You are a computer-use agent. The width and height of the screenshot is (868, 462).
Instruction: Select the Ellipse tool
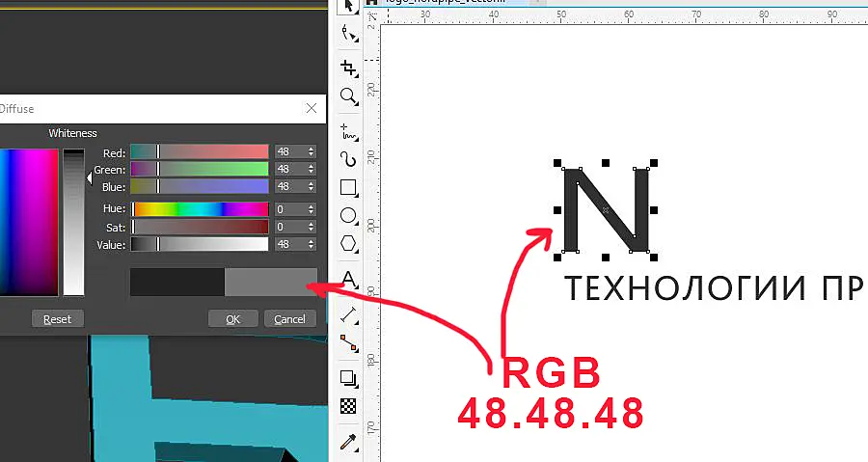348,215
